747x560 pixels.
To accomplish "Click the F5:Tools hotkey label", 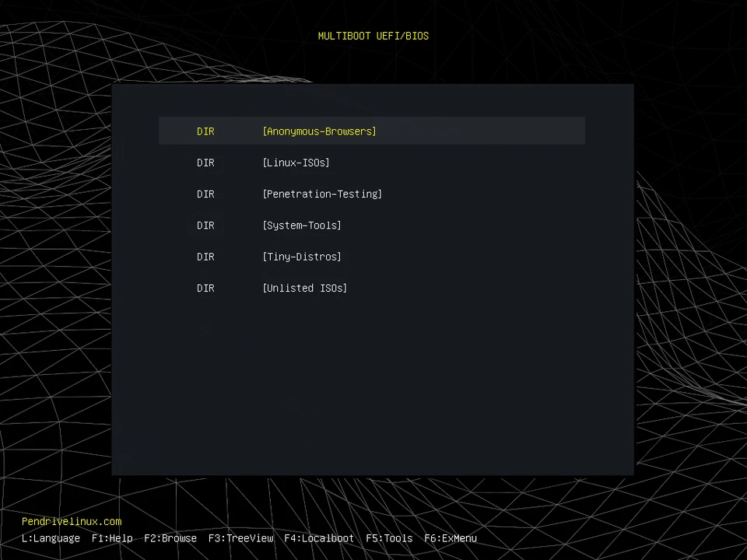I will click(x=389, y=538).
